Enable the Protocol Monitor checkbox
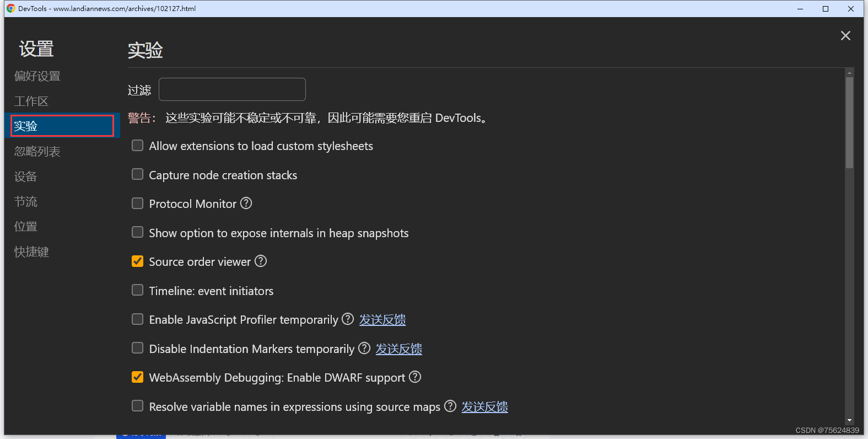This screenshot has width=868, height=439. pos(138,203)
